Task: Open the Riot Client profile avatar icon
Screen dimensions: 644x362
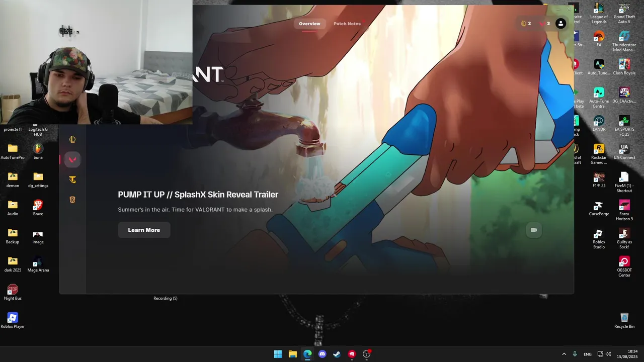Action: coord(560,24)
